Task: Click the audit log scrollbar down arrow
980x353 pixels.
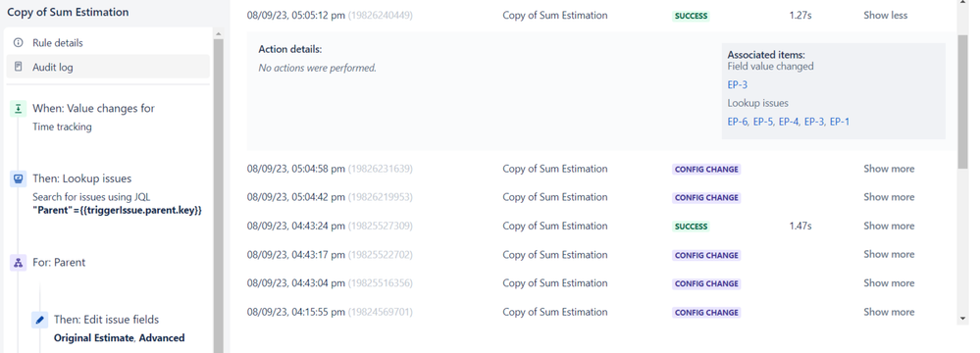Action: (962, 318)
